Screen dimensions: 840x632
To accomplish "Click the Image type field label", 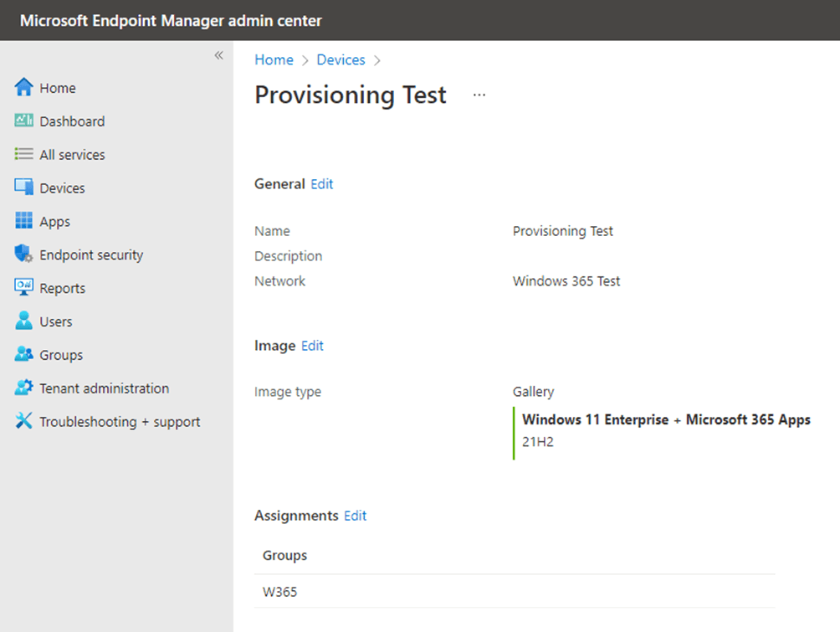I will (288, 392).
